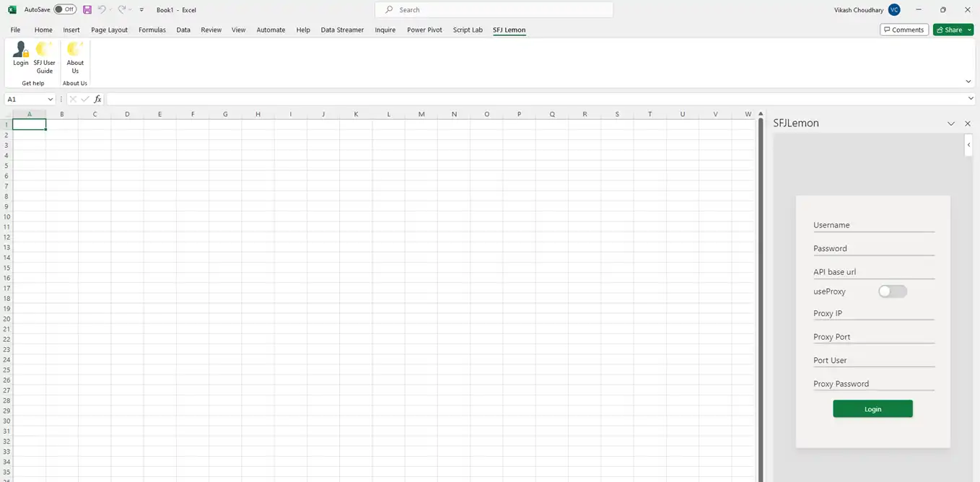The image size is (980, 482).
Task: Collapse the ribbon with the chevron
Action: 968,82
